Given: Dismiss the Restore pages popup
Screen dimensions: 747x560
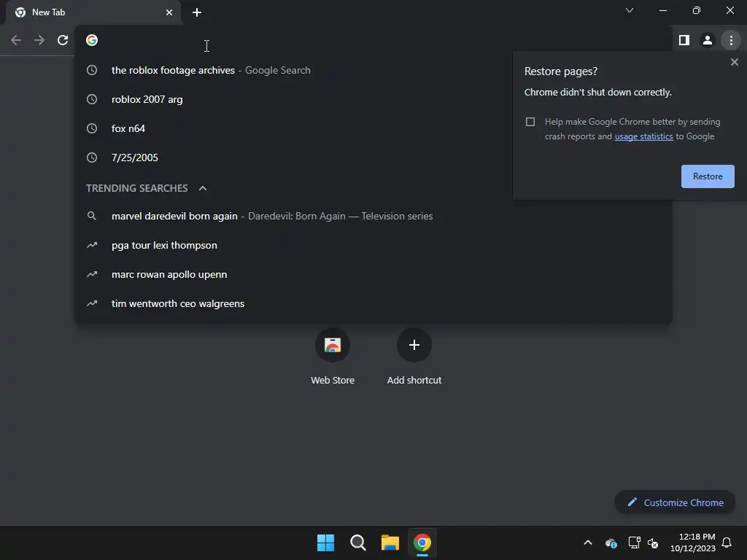Looking at the screenshot, I should [734, 62].
